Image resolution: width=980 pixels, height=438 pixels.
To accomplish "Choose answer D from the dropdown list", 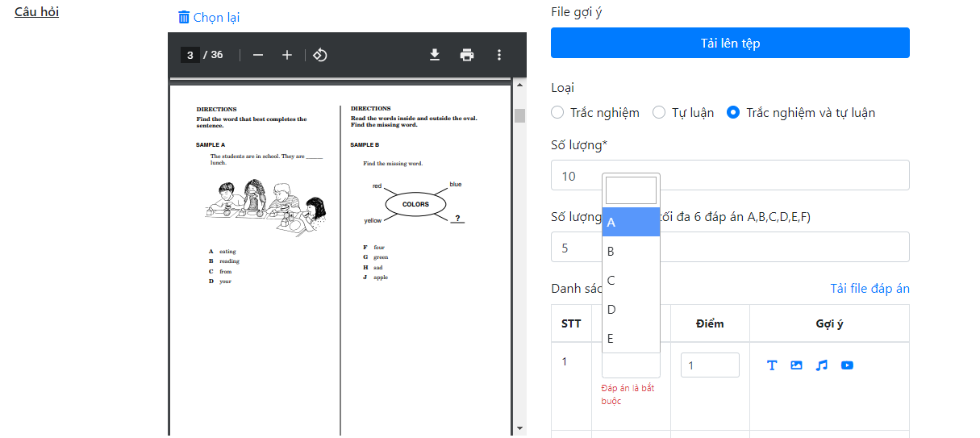I will pyautogui.click(x=632, y=310).
